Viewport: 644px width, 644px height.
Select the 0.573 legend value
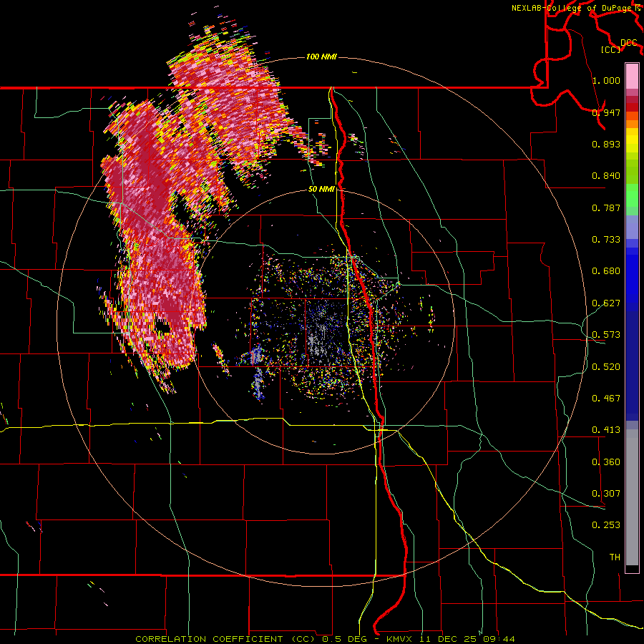(x=606, y=335)
